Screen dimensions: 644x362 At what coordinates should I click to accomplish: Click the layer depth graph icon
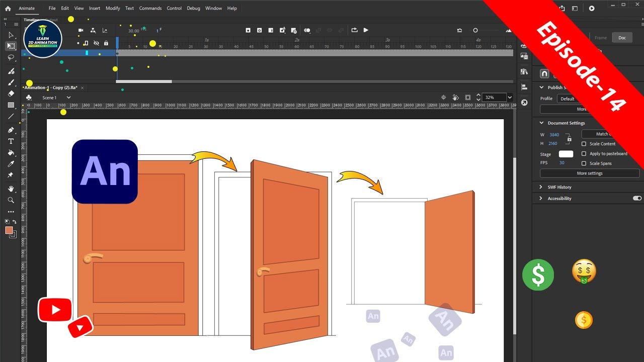[105, 30]
